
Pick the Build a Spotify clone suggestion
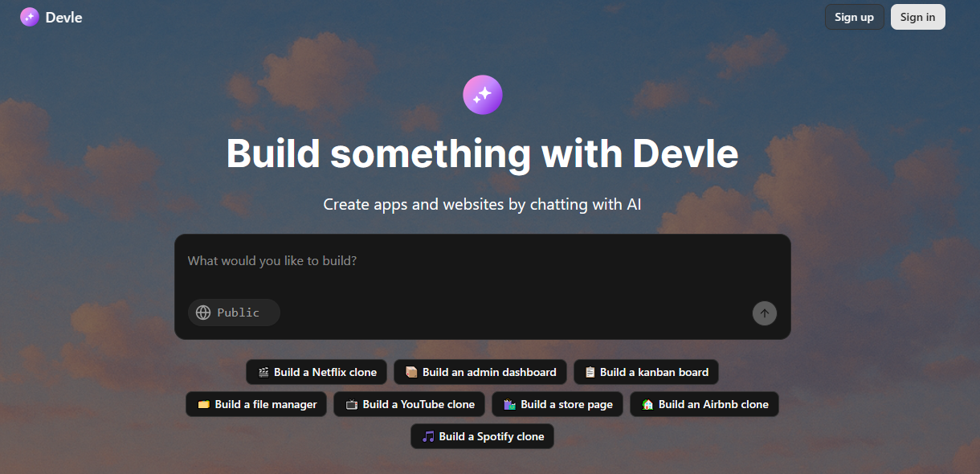[483, 436]
